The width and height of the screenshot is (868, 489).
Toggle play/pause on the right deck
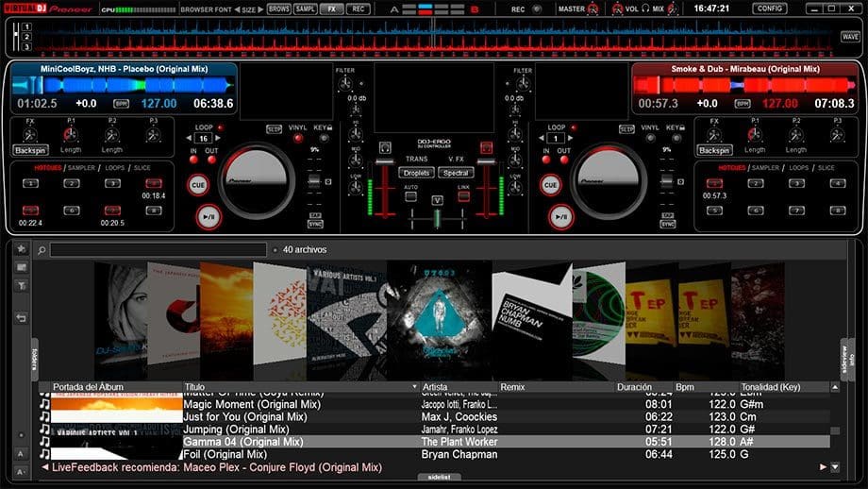coord(560,217)
